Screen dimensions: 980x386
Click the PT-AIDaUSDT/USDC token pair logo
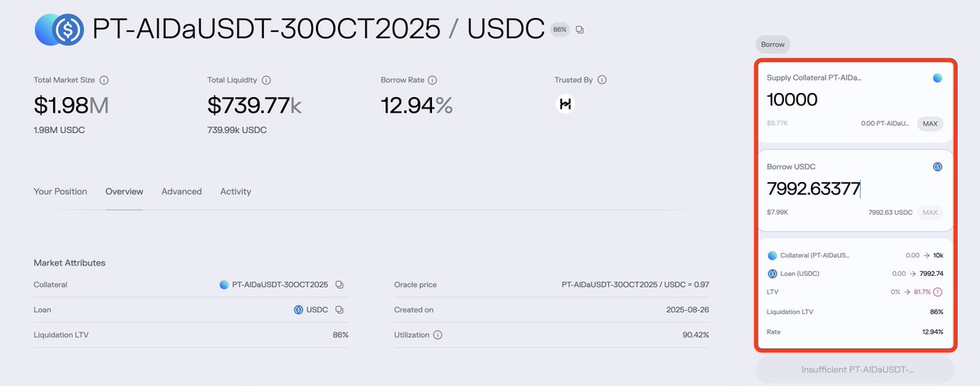[x=57, y=29]
